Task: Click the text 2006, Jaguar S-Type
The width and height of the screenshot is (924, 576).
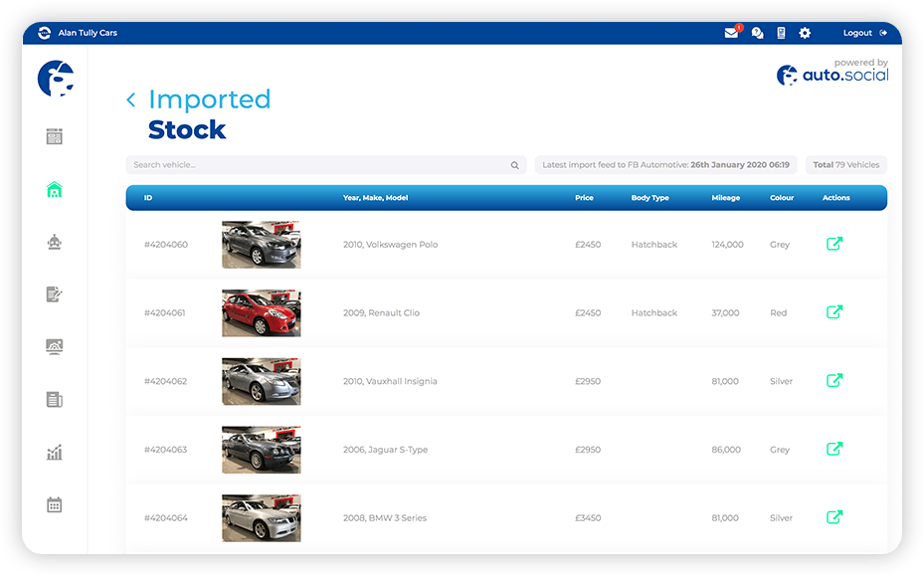Action: coord(385,450)
